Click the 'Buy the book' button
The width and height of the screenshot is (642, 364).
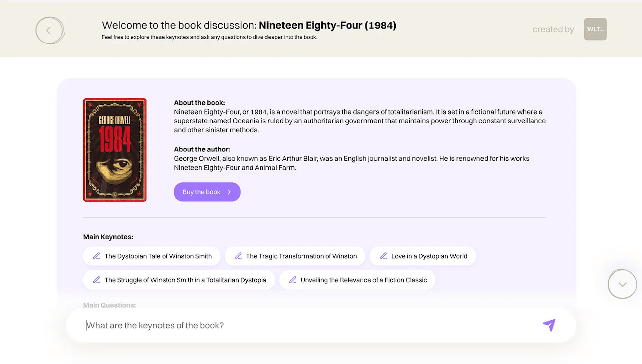coord(207,192)
